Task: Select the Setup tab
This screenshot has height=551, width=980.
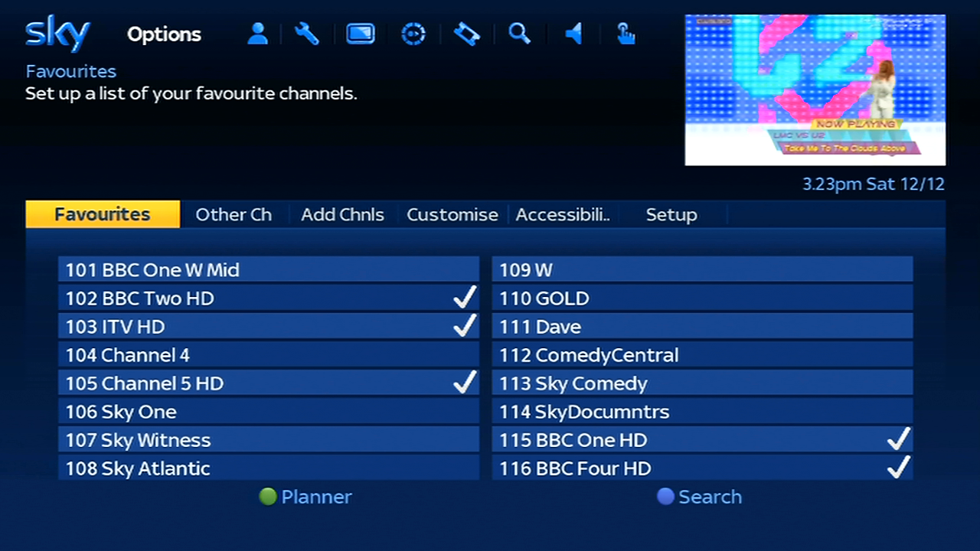Action: (x=671, y=214)
